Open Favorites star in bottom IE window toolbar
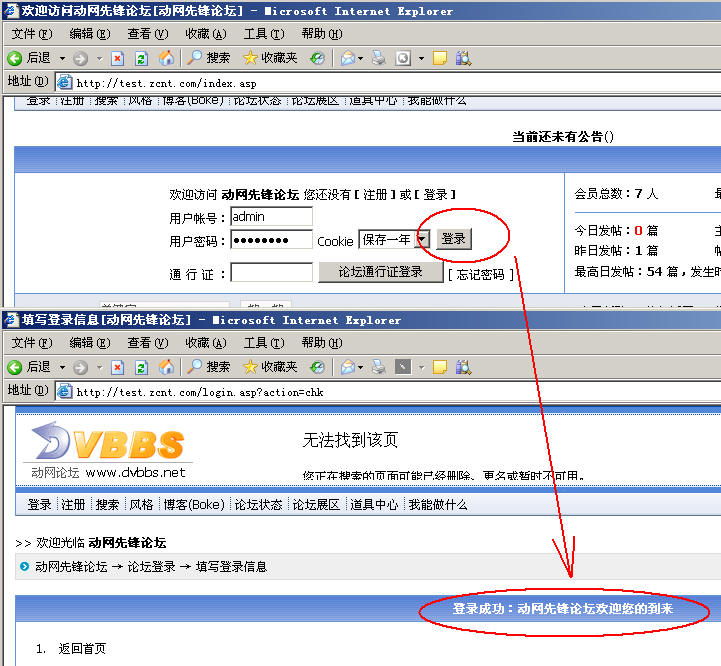Screen dimensions: 721x666 pyautogui.click(x=250, y=367)
